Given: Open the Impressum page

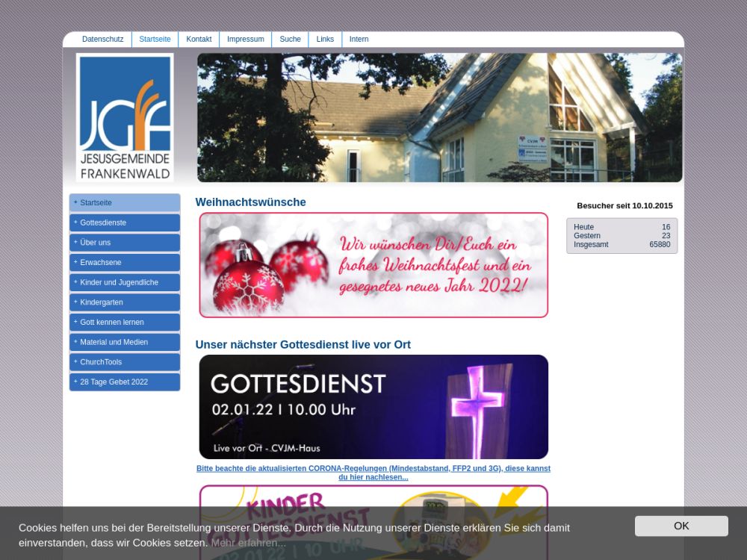Looking at the screenshot, I should 245,40.
